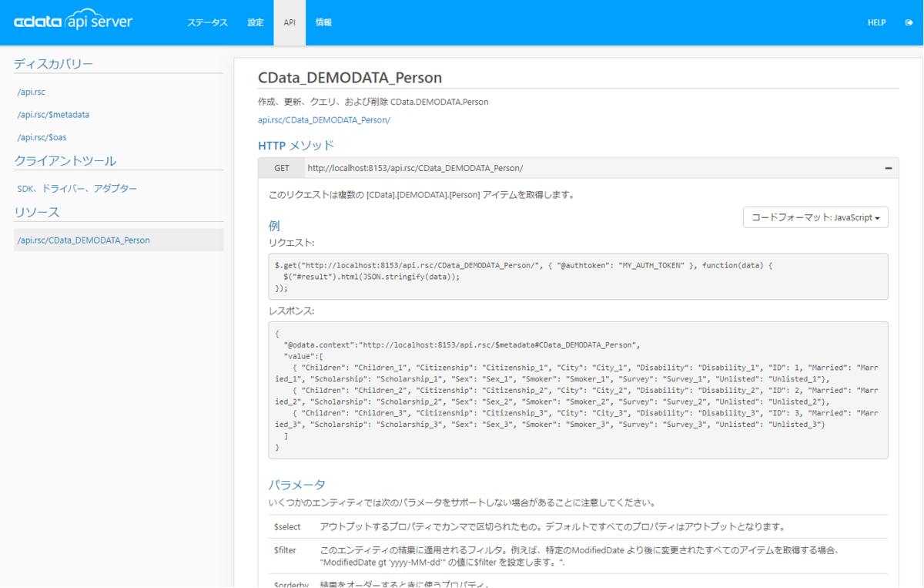Image resolution: width=924 pixels, height=588 pixels.
Task: Click the リクエスト: label
Action: point(292,242)
